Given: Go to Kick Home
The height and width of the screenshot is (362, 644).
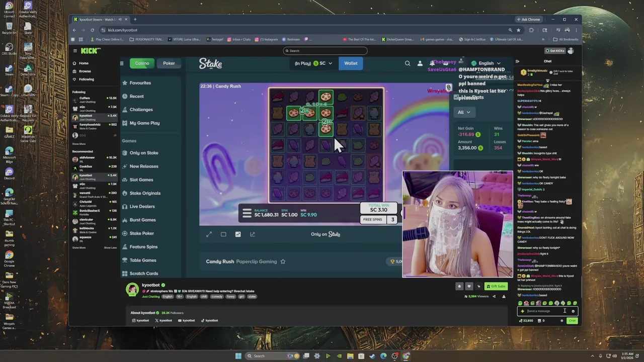Looking at the screenshot, I should pyautogui.click(x=80, y=63).
